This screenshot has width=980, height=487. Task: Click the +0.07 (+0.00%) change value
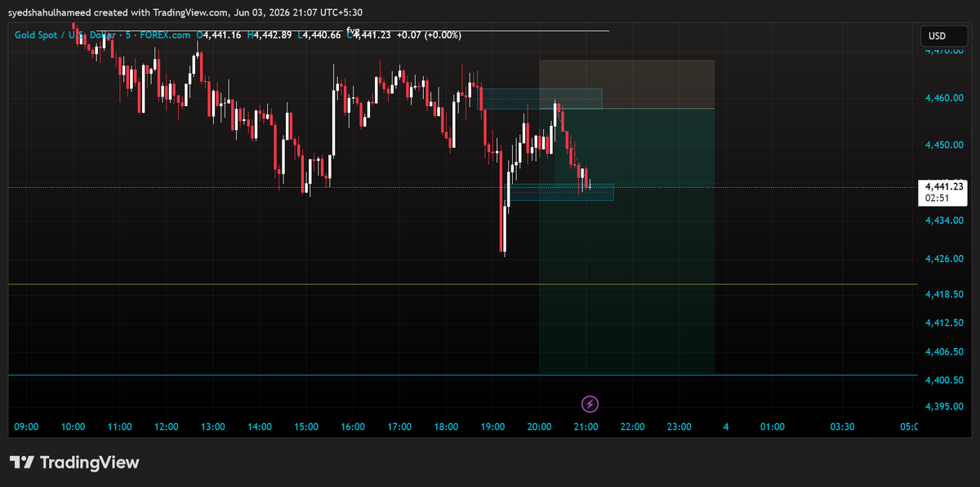[429, 35]
